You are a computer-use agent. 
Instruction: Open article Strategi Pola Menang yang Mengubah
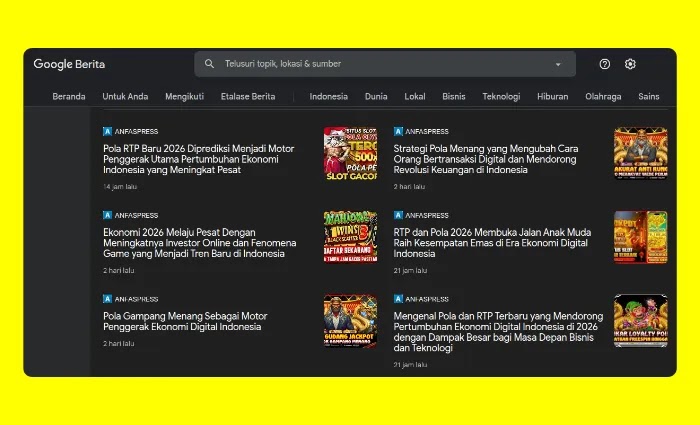tap(486, 159)
